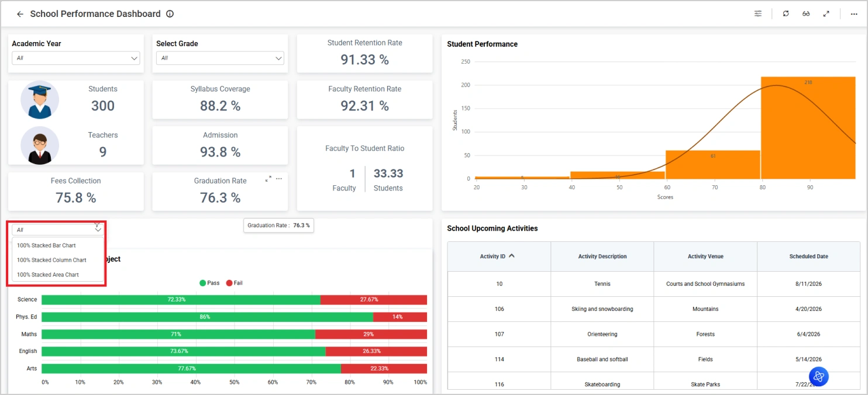Viewport: 868px width, 395px height.
Task: Click the School Upcoming Activities title
Action: point(492,228)
